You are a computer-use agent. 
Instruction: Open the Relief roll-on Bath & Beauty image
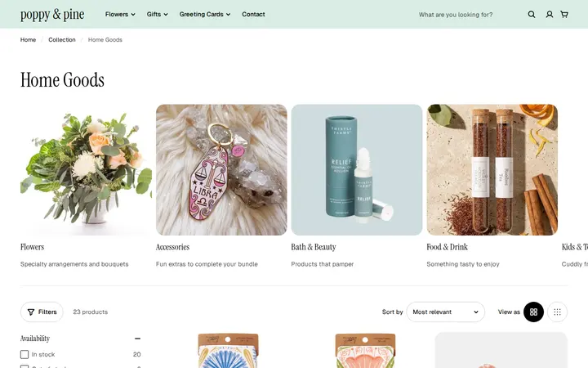[x=357, y=170]
